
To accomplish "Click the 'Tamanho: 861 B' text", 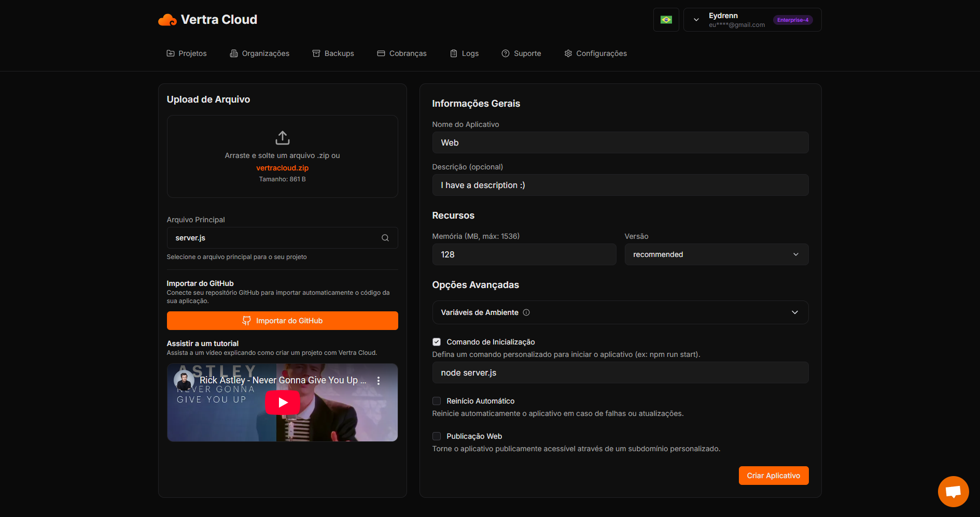I will (x=283, y=179).
